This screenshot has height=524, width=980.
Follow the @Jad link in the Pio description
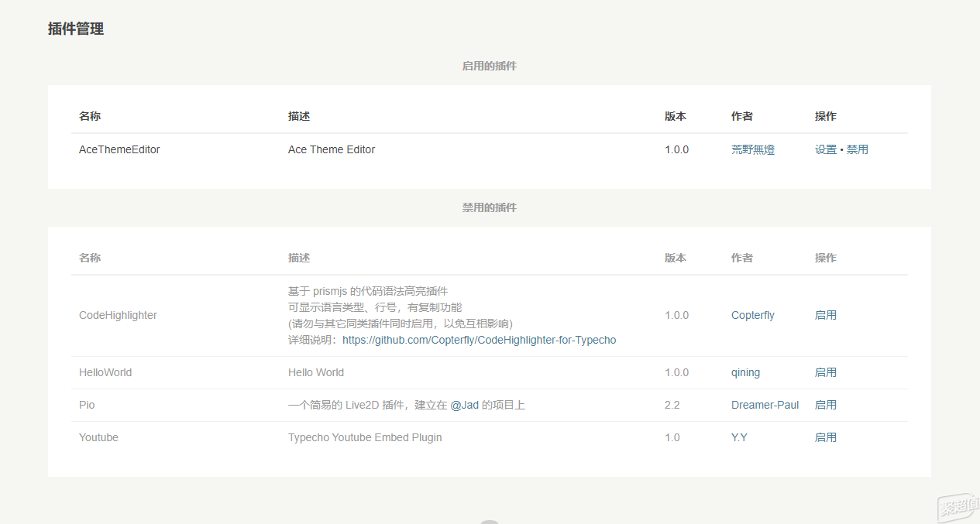click(x=464, y=405)
